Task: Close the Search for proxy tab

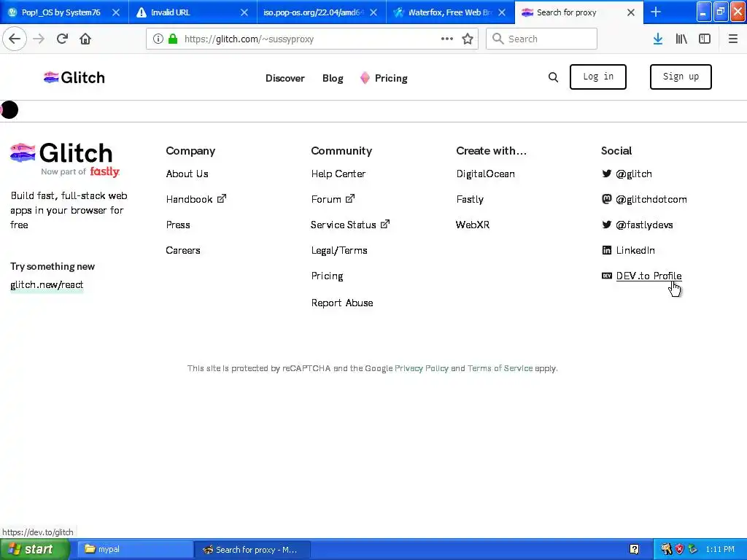Action: click(x=630, y=12)
